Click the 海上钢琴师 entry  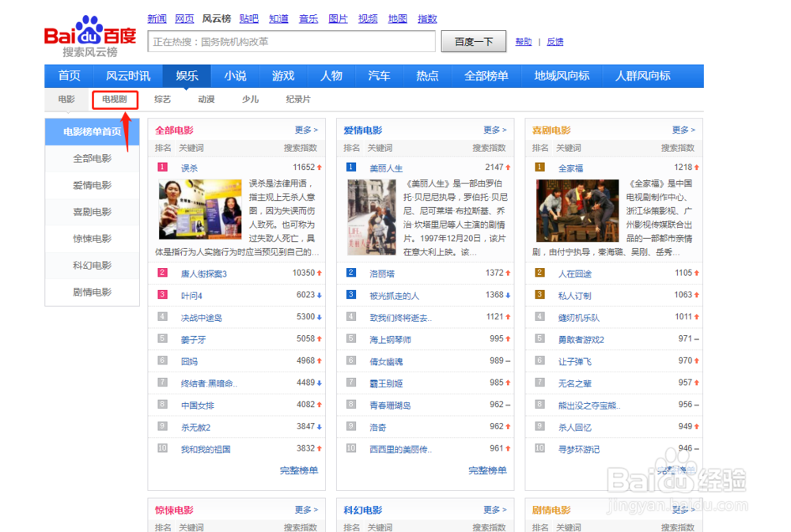390,340
